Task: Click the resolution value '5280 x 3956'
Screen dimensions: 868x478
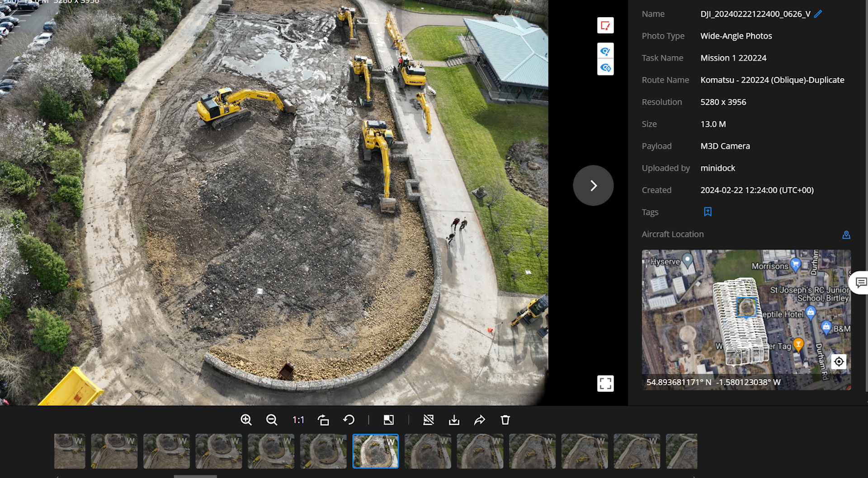Action: (x=723, y=102)
